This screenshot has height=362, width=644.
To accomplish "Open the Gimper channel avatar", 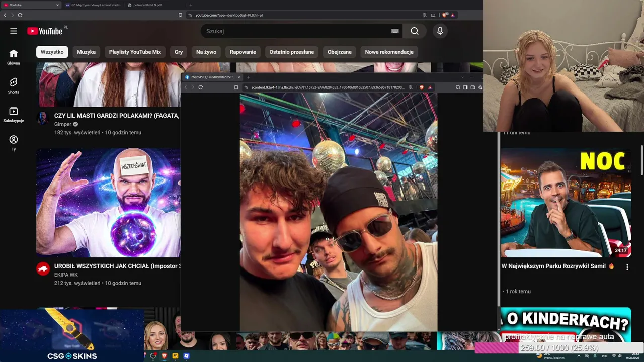I will tap(43, 118).
